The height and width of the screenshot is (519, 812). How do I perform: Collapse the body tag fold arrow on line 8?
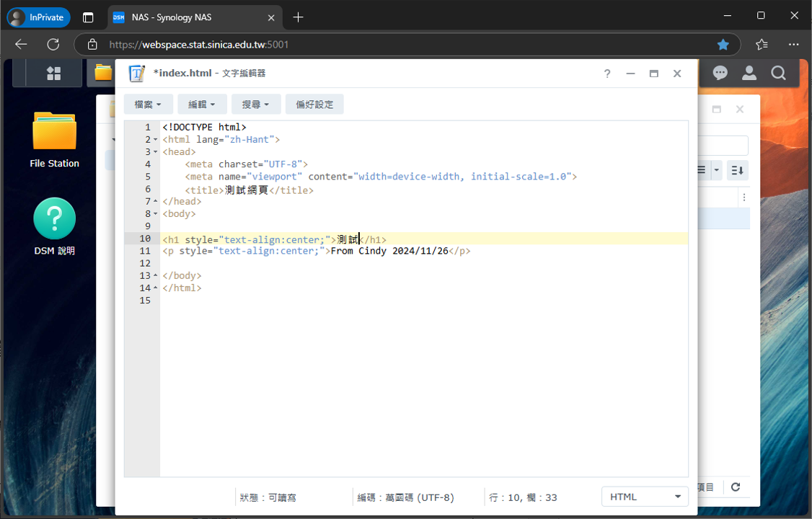[x=156, y=214]
